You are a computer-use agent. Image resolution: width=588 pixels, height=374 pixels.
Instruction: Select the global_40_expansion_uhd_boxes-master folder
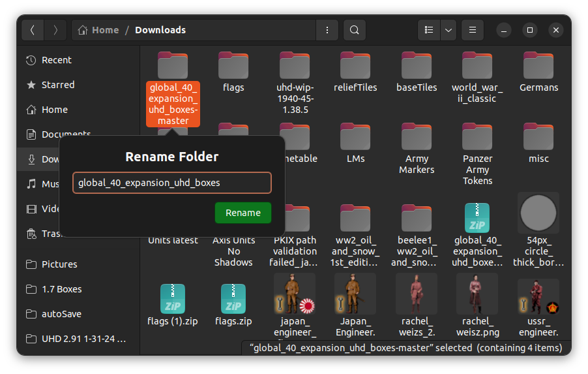[x=173, y=88]
